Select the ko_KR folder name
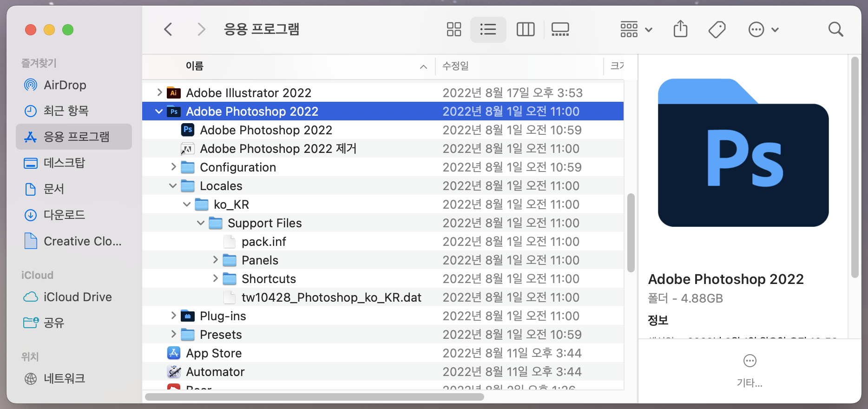Viewport: 868px width, 409px height. click(x=231, y=204)
